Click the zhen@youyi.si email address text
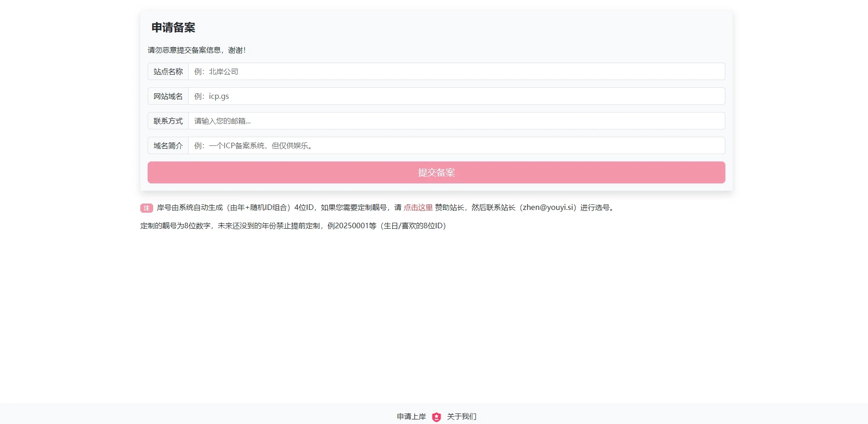 point(548,208)
